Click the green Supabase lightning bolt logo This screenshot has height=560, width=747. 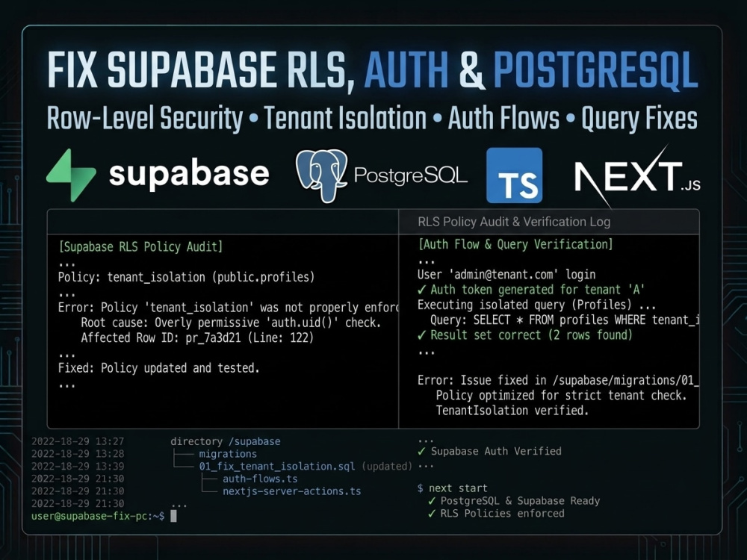[72, 175]
